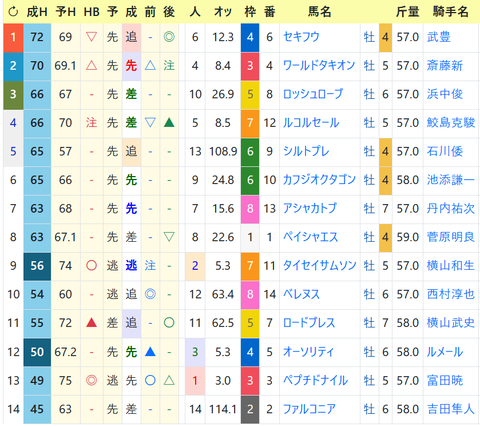Click dark 成H cell value 50
The image size is (480, 427).
[x=37, y=352]
